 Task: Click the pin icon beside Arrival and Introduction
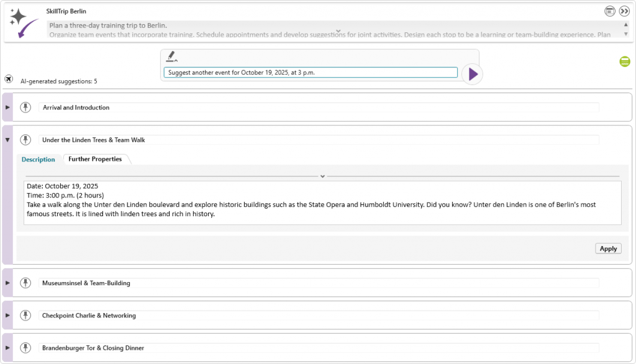(25, 107)
